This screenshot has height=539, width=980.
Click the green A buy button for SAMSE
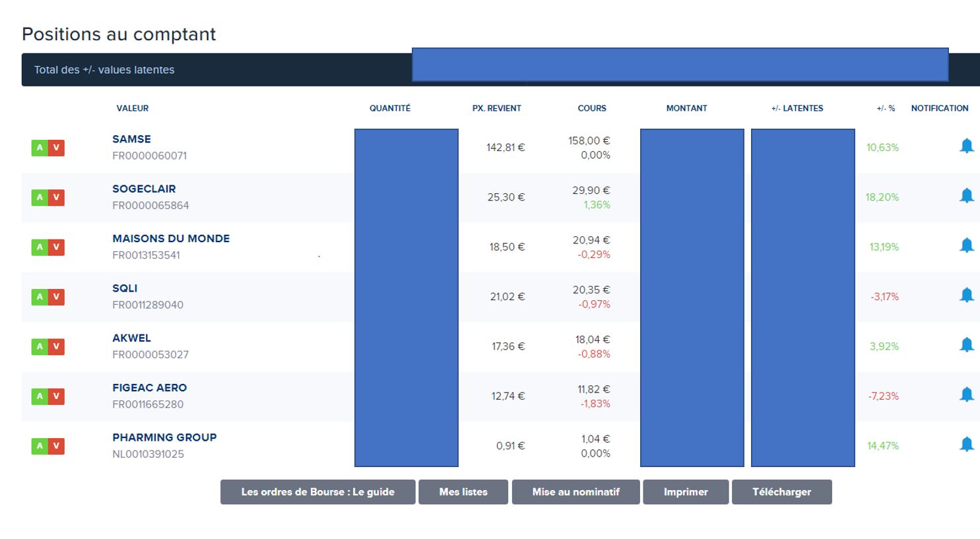click(x=40, y=148)
